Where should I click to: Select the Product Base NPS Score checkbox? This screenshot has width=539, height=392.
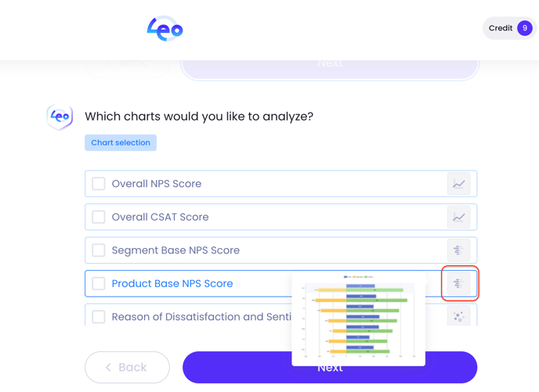click(99, 283)
